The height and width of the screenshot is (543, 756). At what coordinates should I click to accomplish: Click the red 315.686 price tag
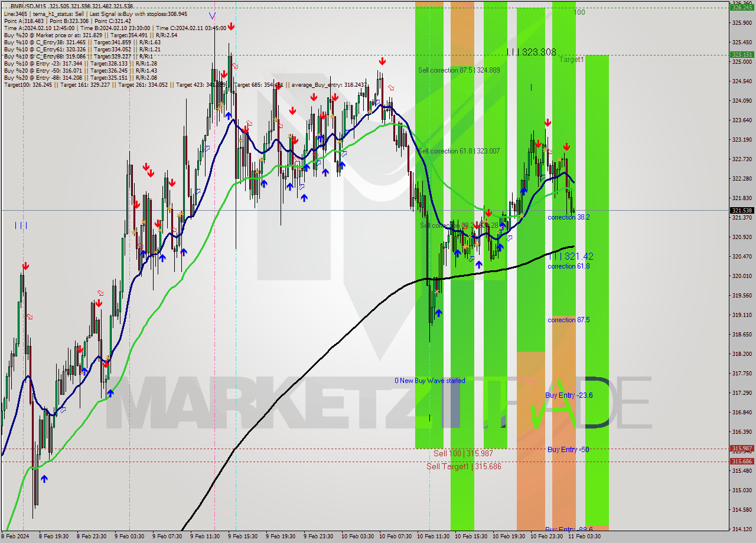click(x=742, y=461)
